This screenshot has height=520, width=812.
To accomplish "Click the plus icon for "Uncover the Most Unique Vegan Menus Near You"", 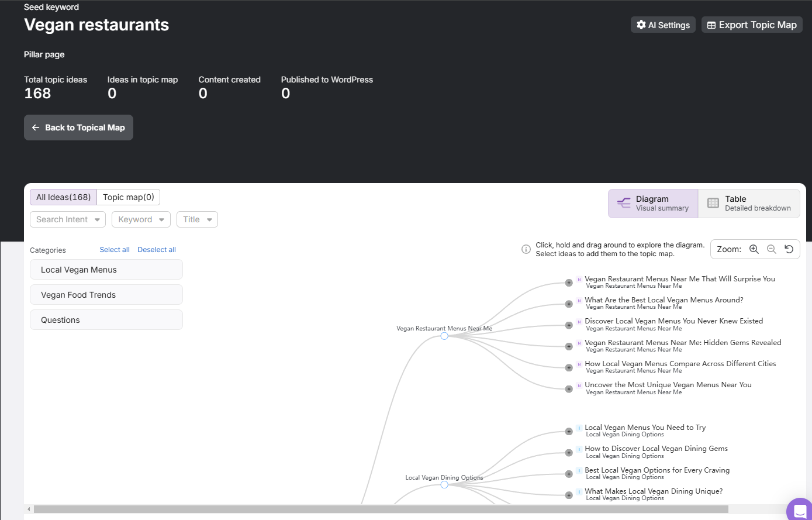I will coord(569,388).
